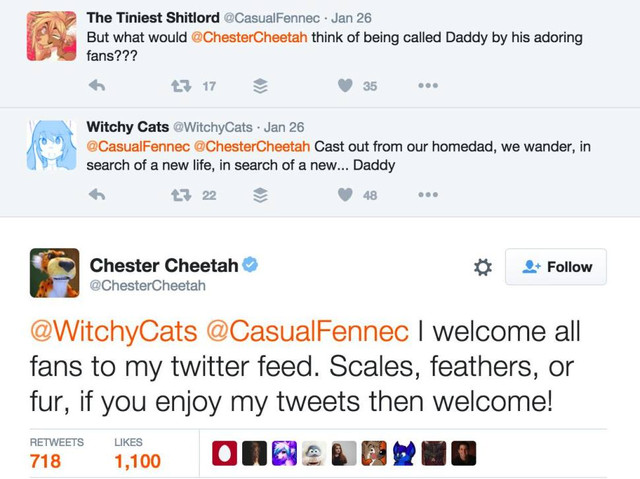This screenshot has width=640, height=479.
Task: Open the @WitchyCats mention in Chester's reply
Action: coord(114,331)
